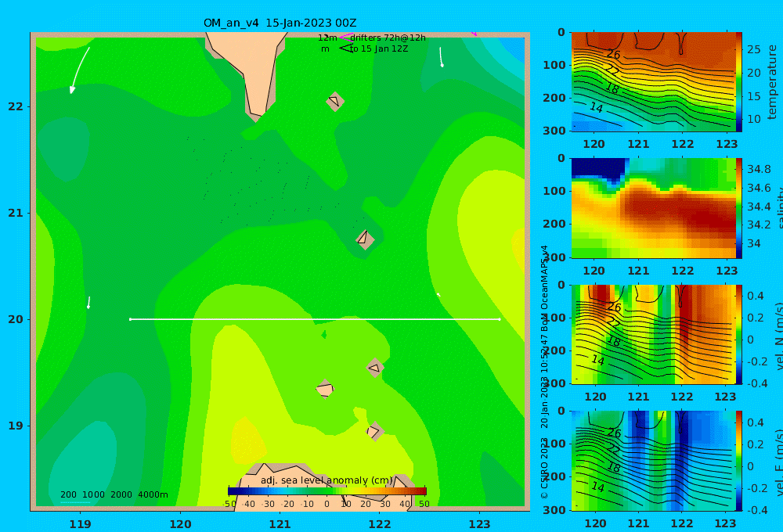Click the 34.8 tick on salinity colorbar
This screenshot has height=532, width=783.
coord(759,169)
